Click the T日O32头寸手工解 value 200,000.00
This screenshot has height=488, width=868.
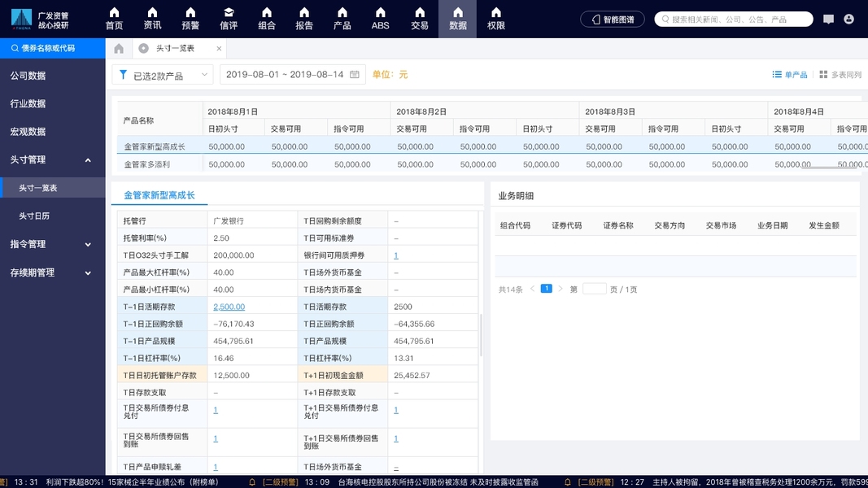[233, 255]
